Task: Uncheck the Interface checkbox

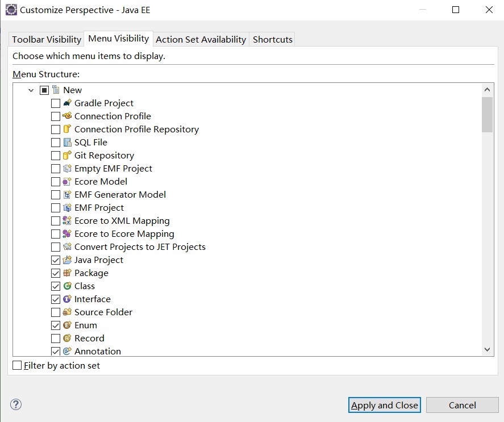Action: click(56, 299)
